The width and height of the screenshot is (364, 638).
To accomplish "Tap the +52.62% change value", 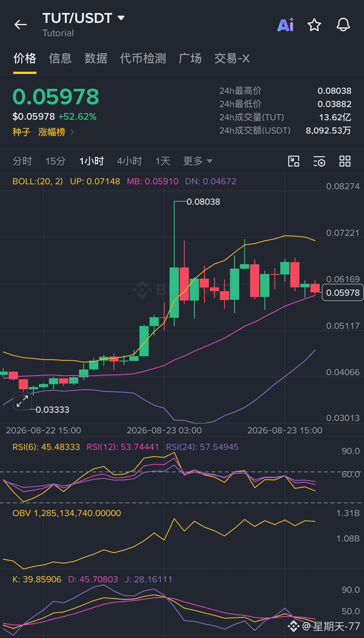I will [77, 117].
